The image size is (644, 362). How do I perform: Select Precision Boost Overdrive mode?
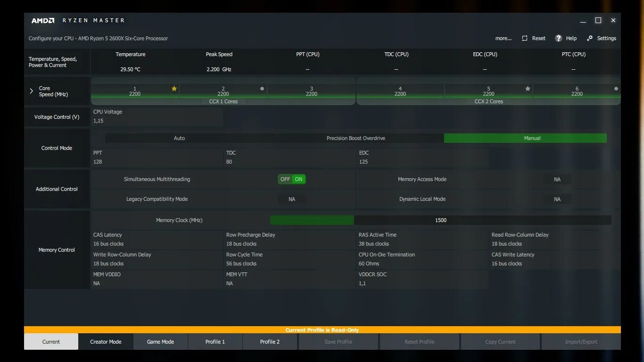[x=356, y=138]
